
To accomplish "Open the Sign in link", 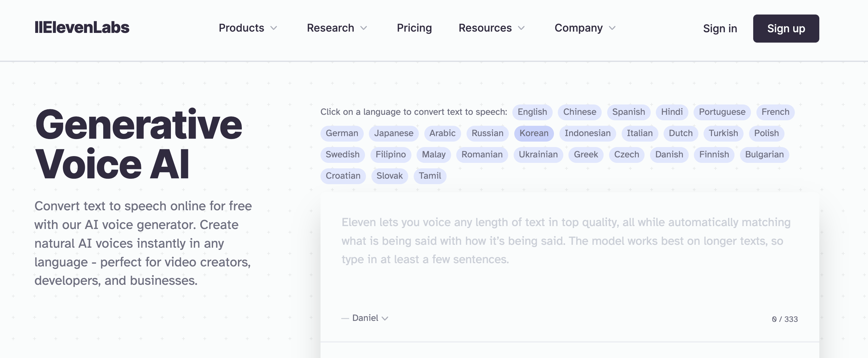I will (x=720, y=29).
